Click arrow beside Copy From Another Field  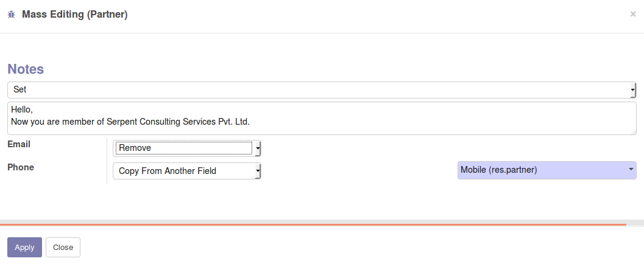258,171
